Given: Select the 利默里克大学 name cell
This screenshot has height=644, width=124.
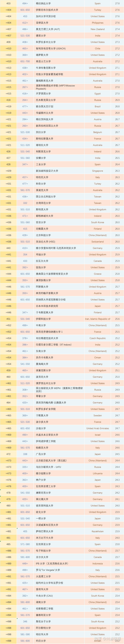Looking at the screenshot, I should coord(43,151).
